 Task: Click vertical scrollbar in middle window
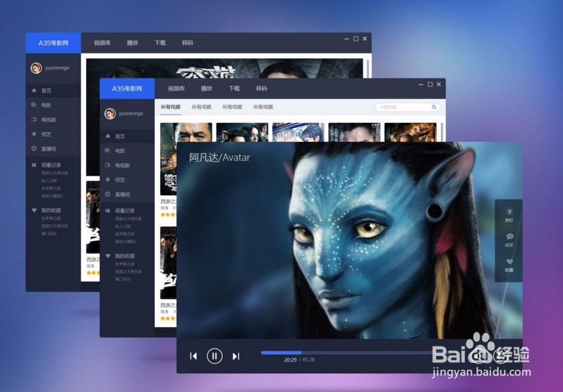(x=442, y=132)
